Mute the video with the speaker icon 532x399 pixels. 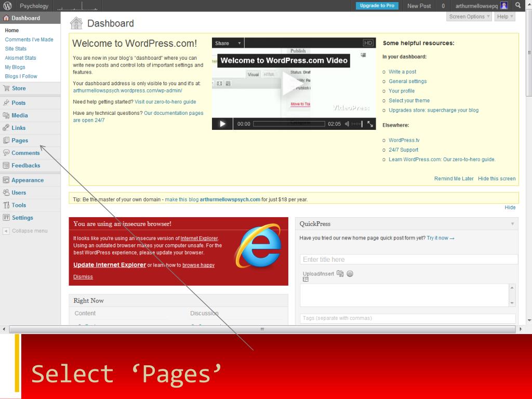(347, 124)
